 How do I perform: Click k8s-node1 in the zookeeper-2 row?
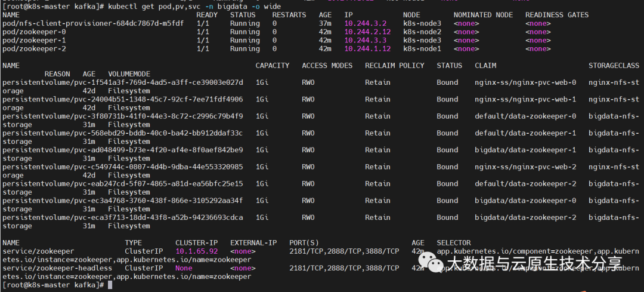click(422, 49)
